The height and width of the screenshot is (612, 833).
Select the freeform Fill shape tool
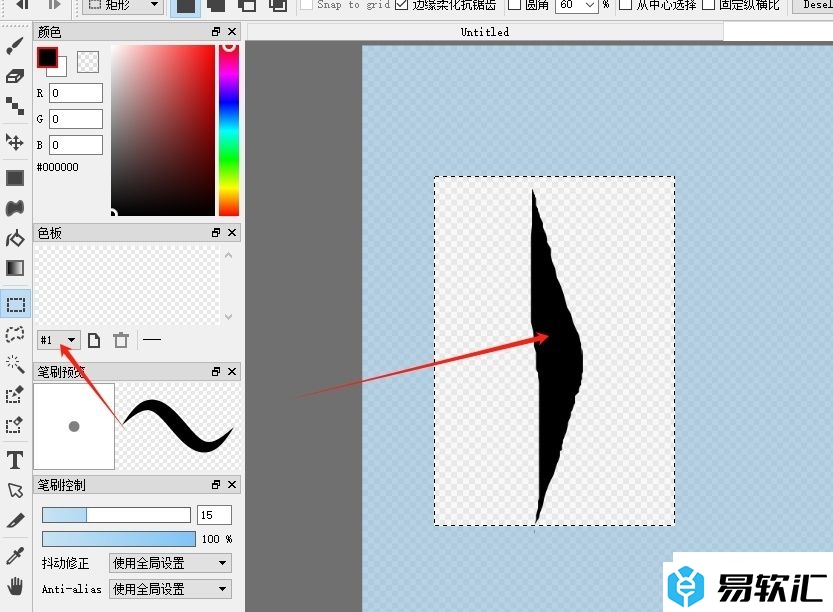(x=15, y=208)
